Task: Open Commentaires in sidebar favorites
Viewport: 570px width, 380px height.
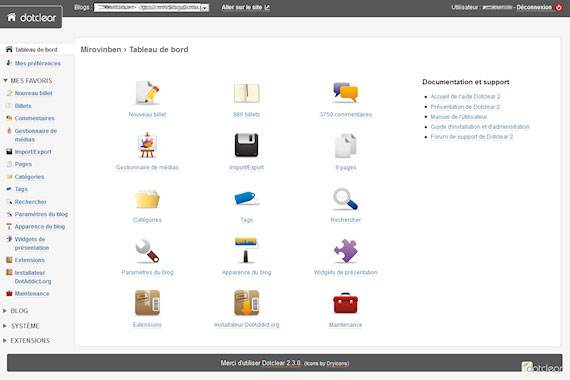Action: [x=35, y=118]
